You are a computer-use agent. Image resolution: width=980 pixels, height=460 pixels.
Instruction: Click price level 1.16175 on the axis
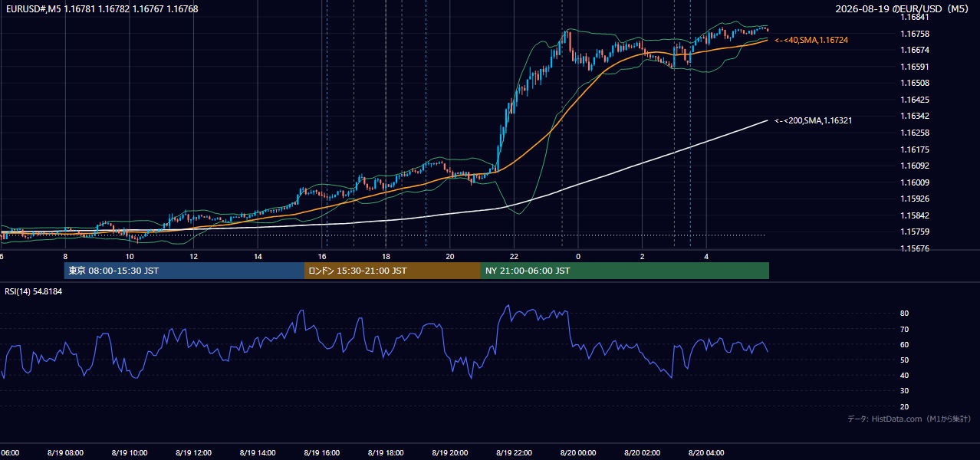click(914, 149)
